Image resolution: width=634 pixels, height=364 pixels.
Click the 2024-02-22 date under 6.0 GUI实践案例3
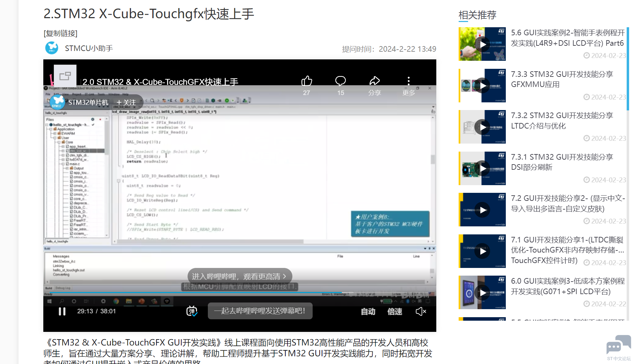coord(605,304)
